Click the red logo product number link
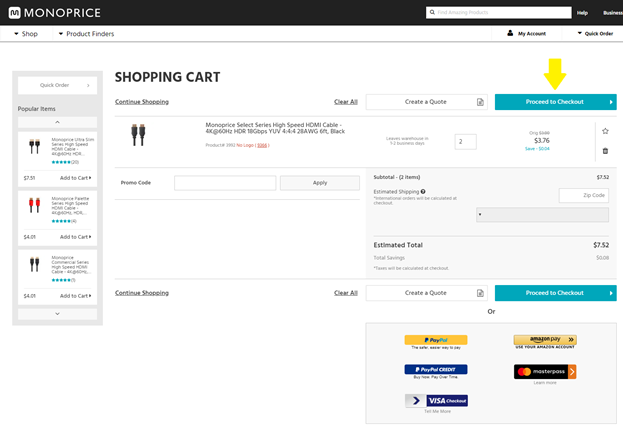This screenshot has width=623, height=427. pyautogui.click(x=262, y=145)
